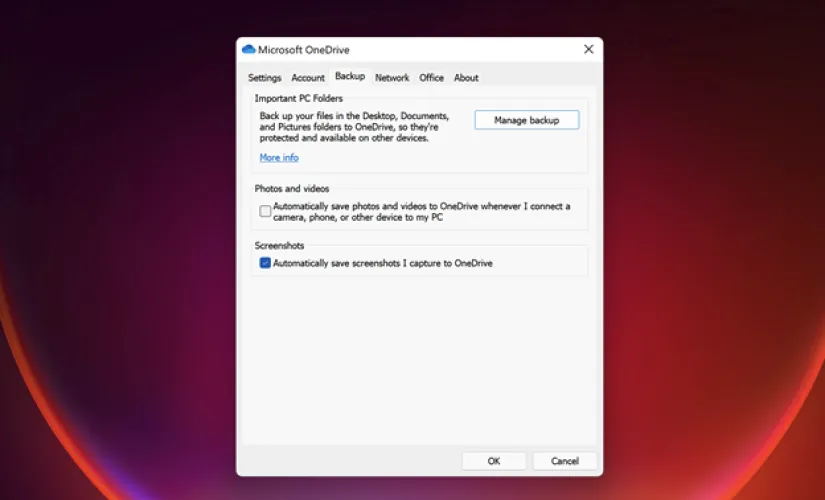Close the Microsoft OneDrive dialog window

click(588, 49)
